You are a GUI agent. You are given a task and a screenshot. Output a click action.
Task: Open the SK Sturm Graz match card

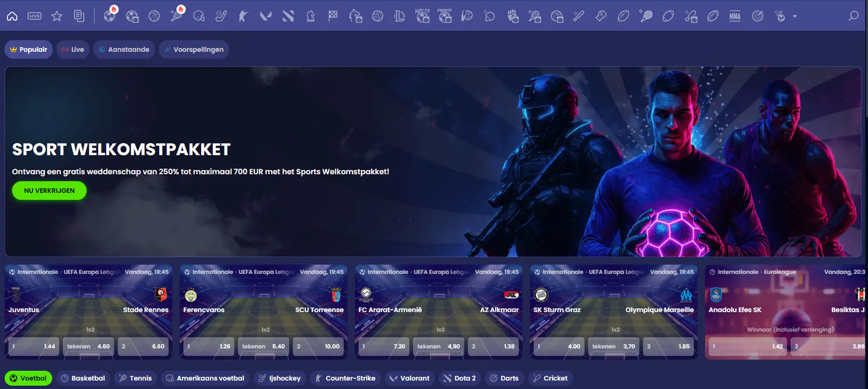[614, 312]
